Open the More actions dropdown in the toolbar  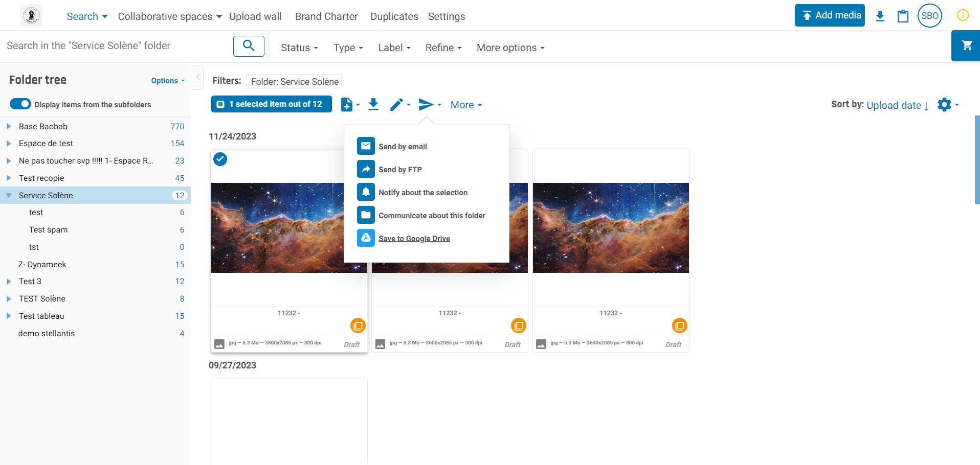coord(466,105)
